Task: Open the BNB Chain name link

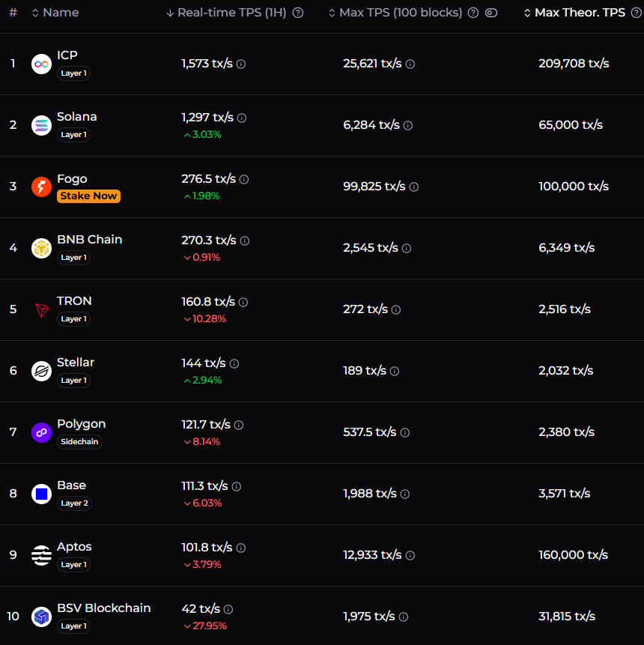Action: click(90, 240)
